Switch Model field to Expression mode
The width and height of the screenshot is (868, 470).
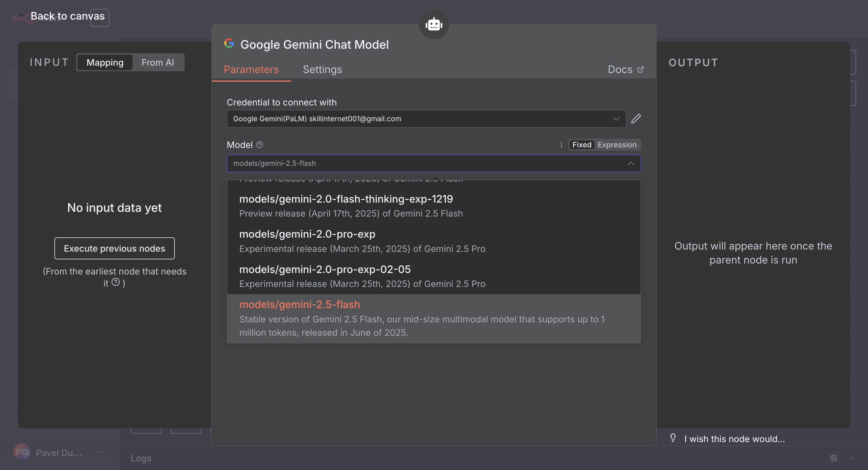(617, 145)
